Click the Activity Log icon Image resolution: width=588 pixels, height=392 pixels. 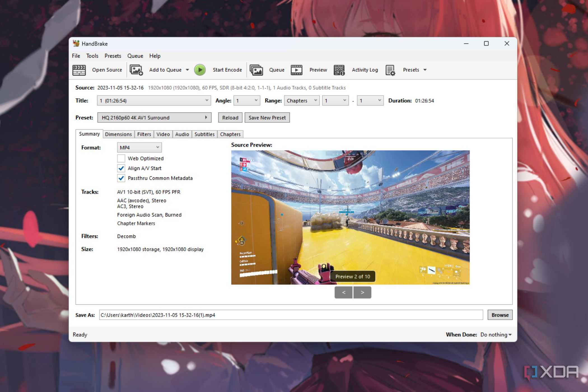tap(339, 70)
